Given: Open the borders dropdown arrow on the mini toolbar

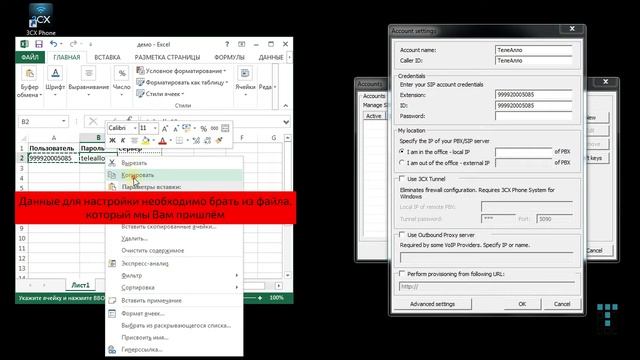Looking at the screenshot, I should tap(187, 141).
